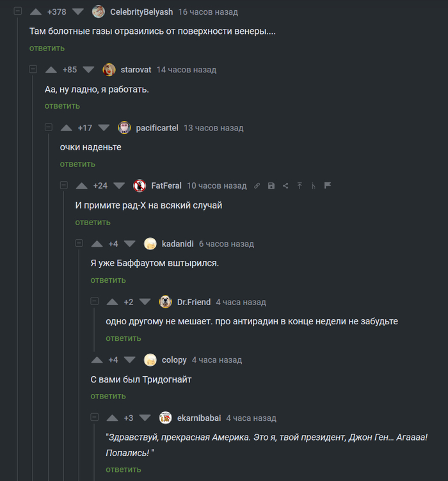Open the ekarnibabai user profile

(x=199, y=418)
